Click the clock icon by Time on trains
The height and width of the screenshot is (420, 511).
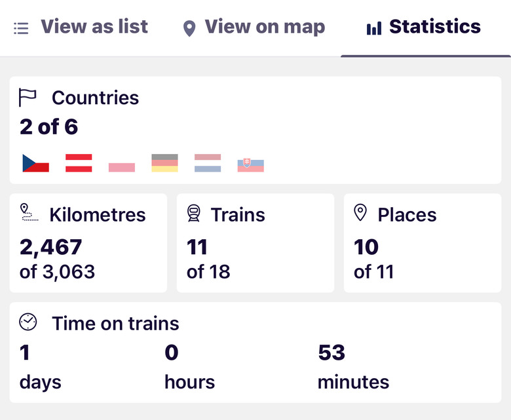[28, 322]
